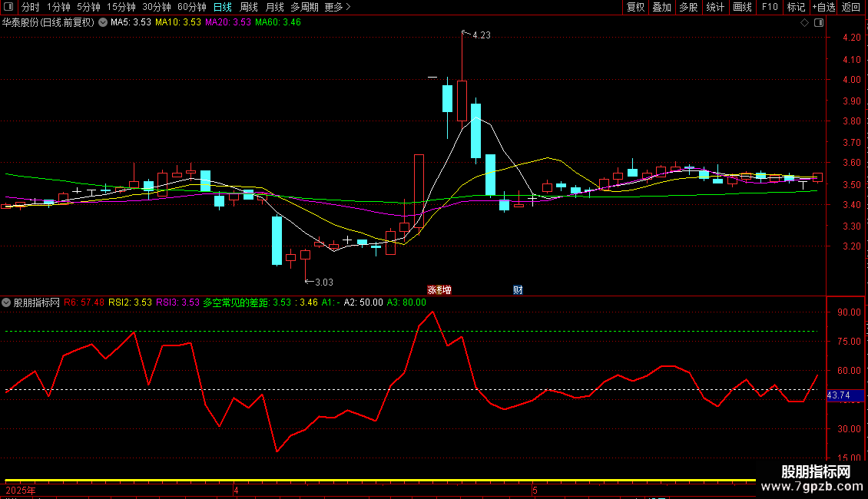Click the RSI3: 3.53 indicator label

[x=177, y=302]
